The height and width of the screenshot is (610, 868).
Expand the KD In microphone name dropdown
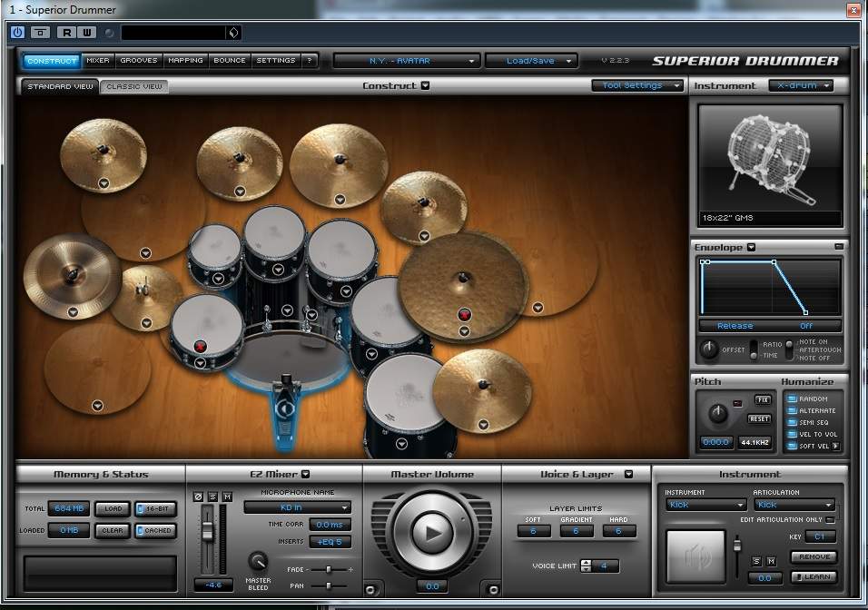(x=296, y=507)
